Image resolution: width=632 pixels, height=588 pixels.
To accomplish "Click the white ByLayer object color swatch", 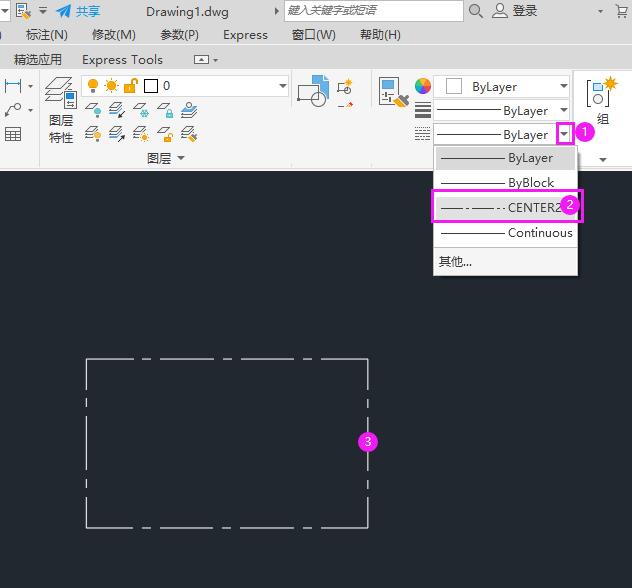I will tap(454, 86).
